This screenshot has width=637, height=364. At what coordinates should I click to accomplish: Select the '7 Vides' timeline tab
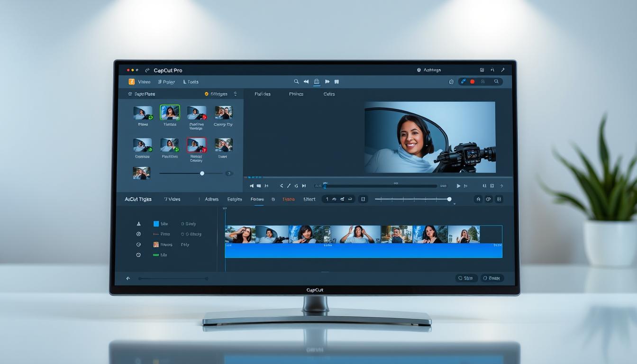pos(172,199)
